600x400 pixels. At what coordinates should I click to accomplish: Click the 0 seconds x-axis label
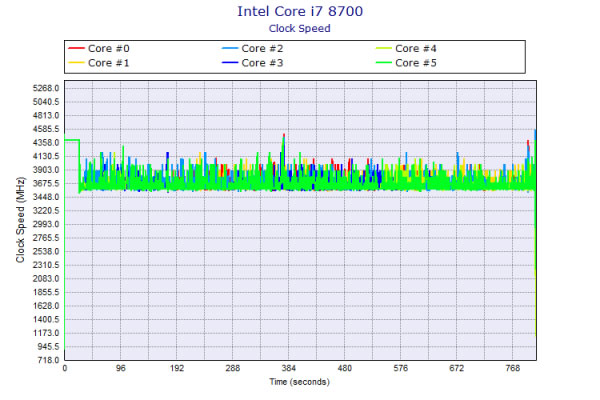click(65, 368)
